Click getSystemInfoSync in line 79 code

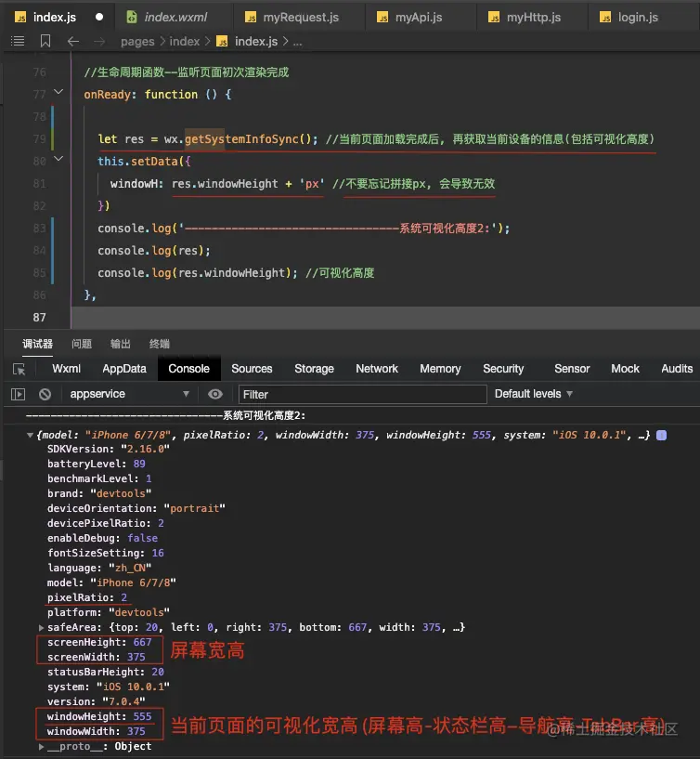(x=241, y=139)
